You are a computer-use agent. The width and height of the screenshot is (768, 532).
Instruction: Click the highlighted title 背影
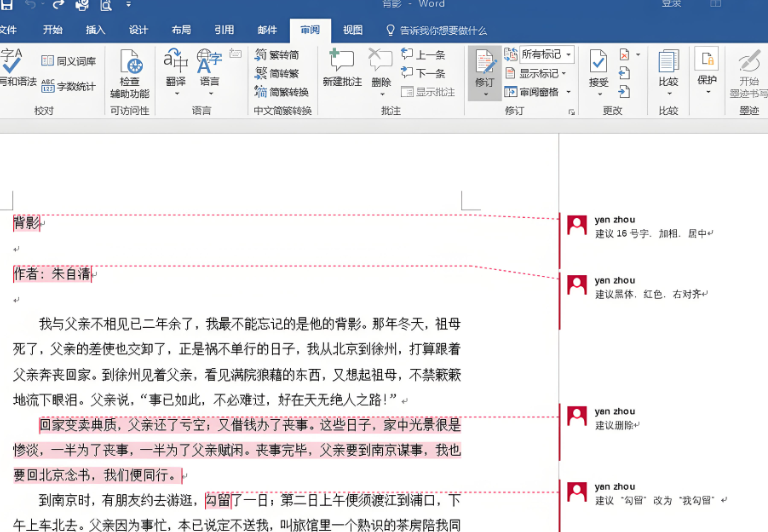tap(26, 223)
